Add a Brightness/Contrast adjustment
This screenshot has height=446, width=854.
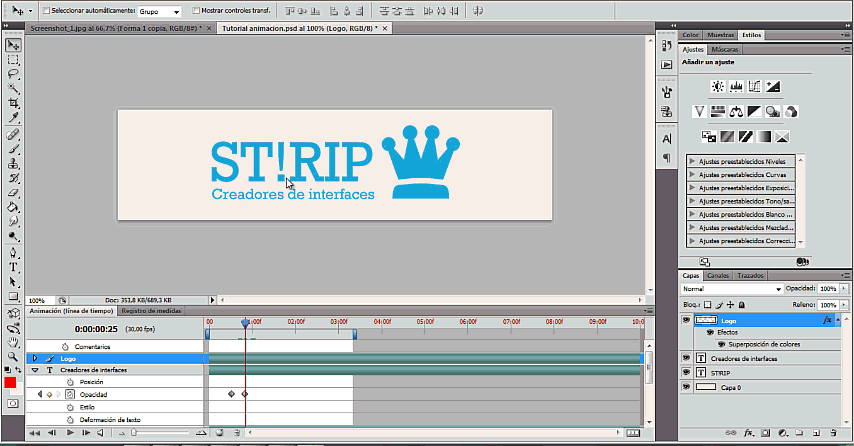(x=718, y=87)
